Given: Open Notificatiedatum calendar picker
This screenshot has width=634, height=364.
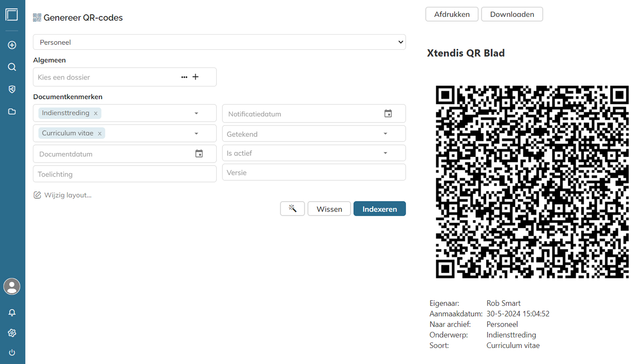Looking at the screenshot, I should [388, 114].
